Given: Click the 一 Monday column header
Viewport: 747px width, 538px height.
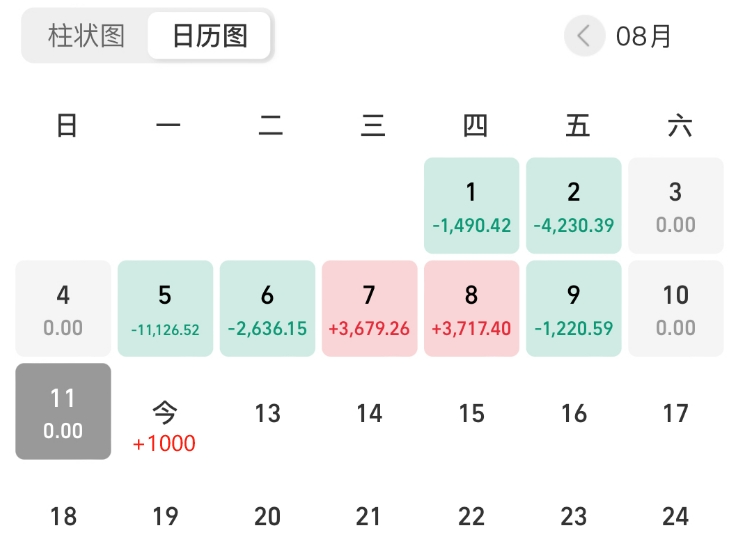Looking at the screenshot, I should click(168, 126).
